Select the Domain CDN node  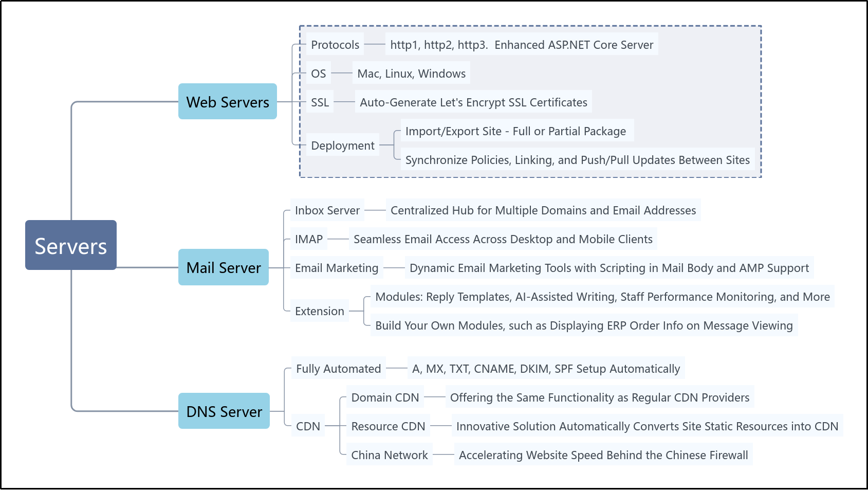pos(385,397)
